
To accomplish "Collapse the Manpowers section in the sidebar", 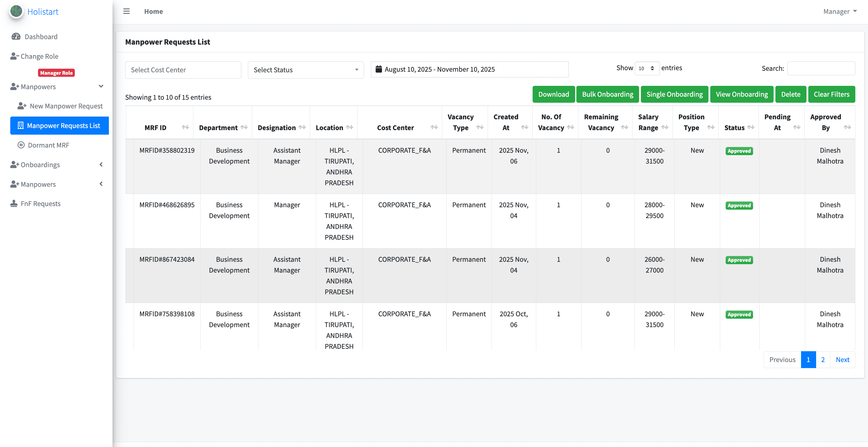I will (x=101, y=86).
